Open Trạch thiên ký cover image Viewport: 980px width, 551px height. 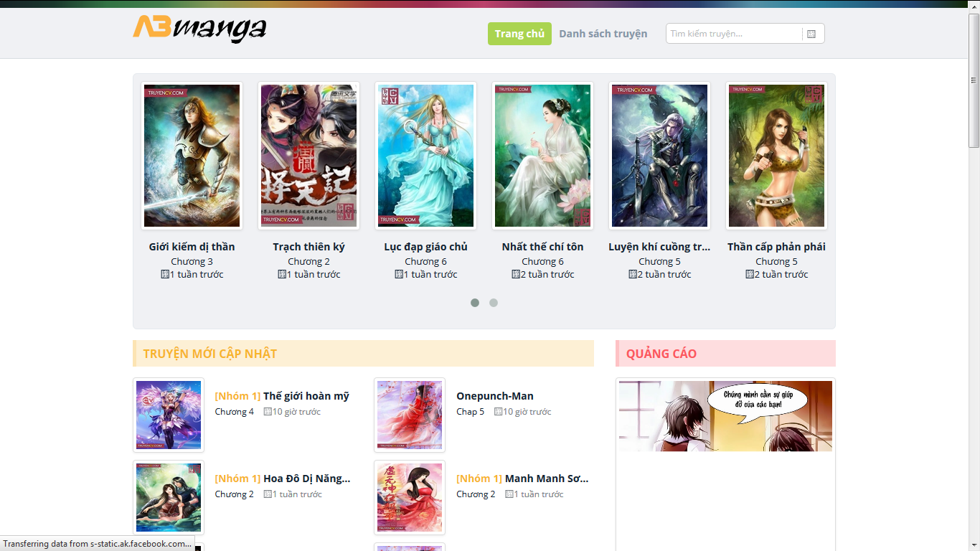(x=308, y=156)
